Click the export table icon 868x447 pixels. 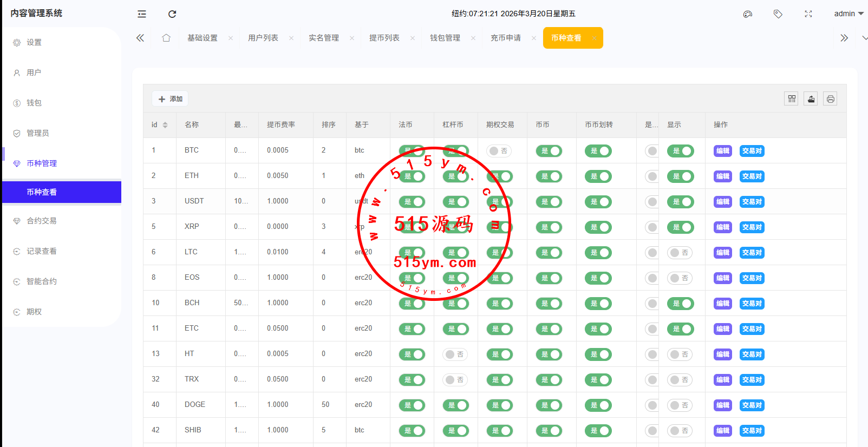click(811, 99)
